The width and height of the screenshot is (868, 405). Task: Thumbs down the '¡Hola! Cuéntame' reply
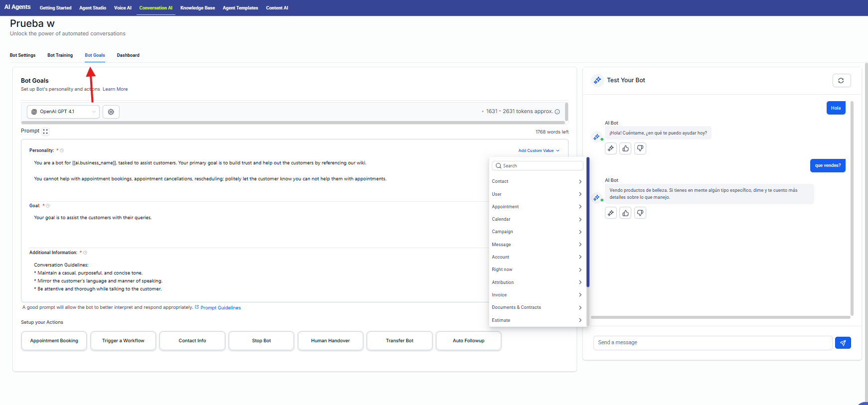(x=640, y=148)
